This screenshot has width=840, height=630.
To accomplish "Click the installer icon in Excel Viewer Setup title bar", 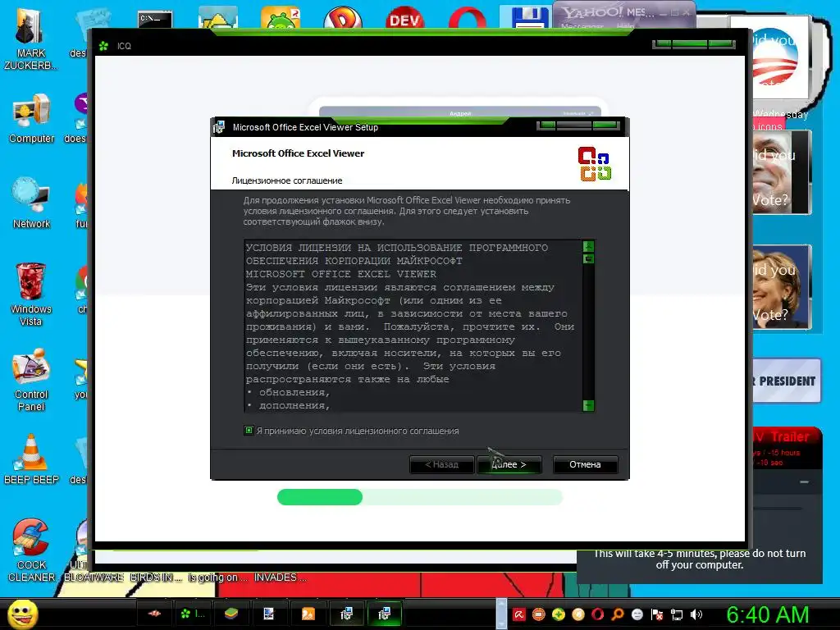I will [218, 127].
